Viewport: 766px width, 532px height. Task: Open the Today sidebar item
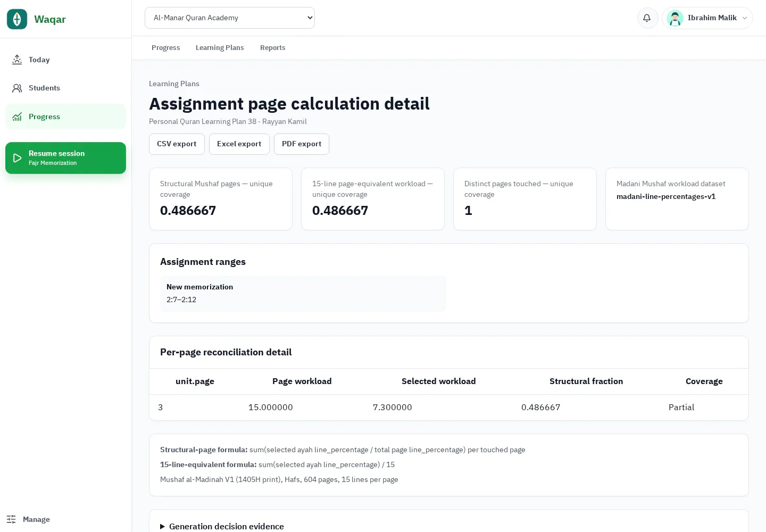65,60
